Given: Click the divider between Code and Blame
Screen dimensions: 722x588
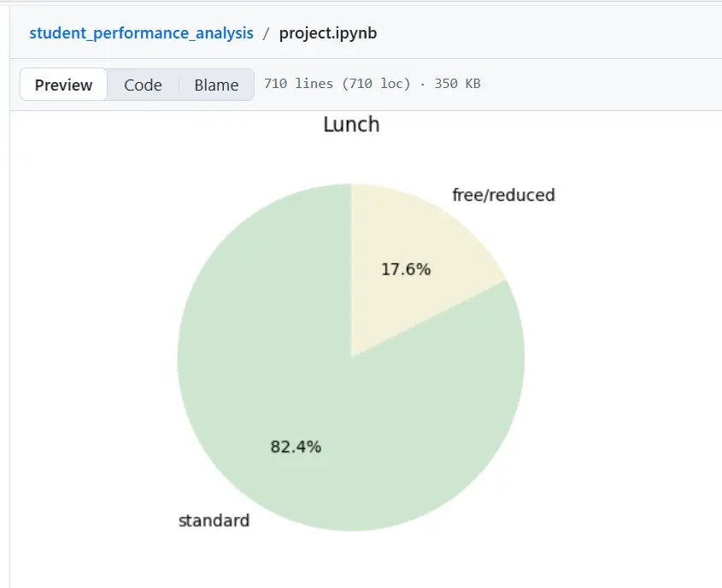Looking at the screenshot, I should click(179, 85).
